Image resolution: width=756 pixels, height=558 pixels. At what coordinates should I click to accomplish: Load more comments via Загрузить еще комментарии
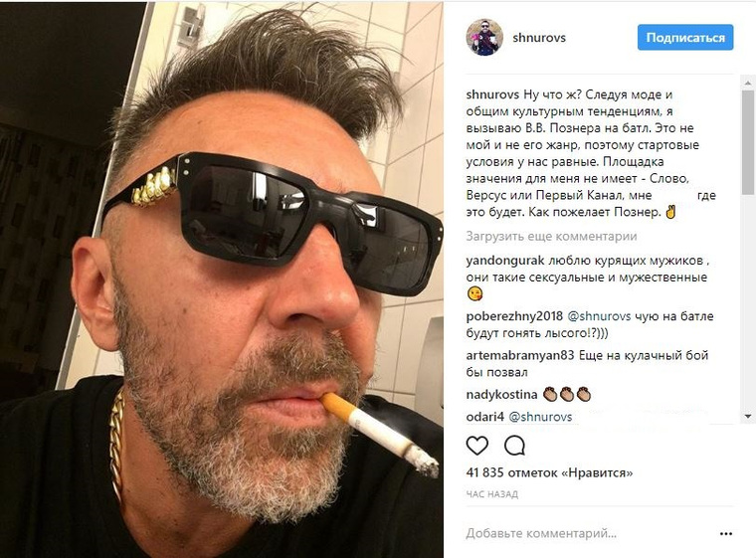click(551, 237)
